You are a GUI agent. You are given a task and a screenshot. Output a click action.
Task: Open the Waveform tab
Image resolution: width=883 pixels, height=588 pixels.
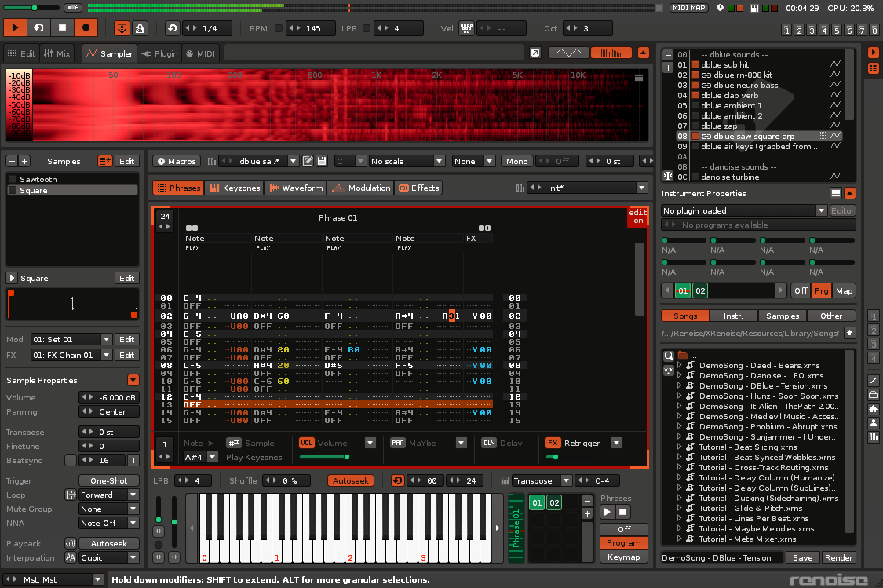(x=296, y=188)
